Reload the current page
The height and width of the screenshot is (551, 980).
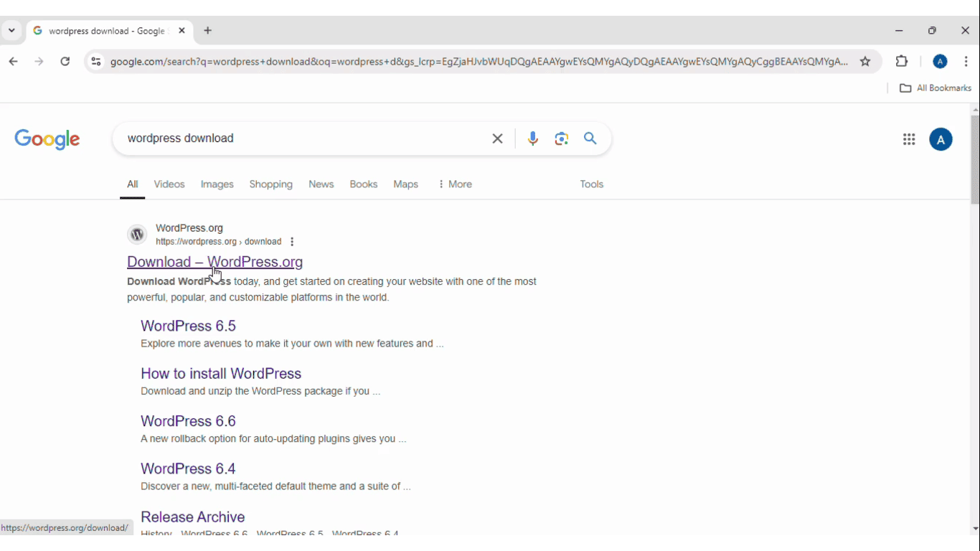[65, 62]
